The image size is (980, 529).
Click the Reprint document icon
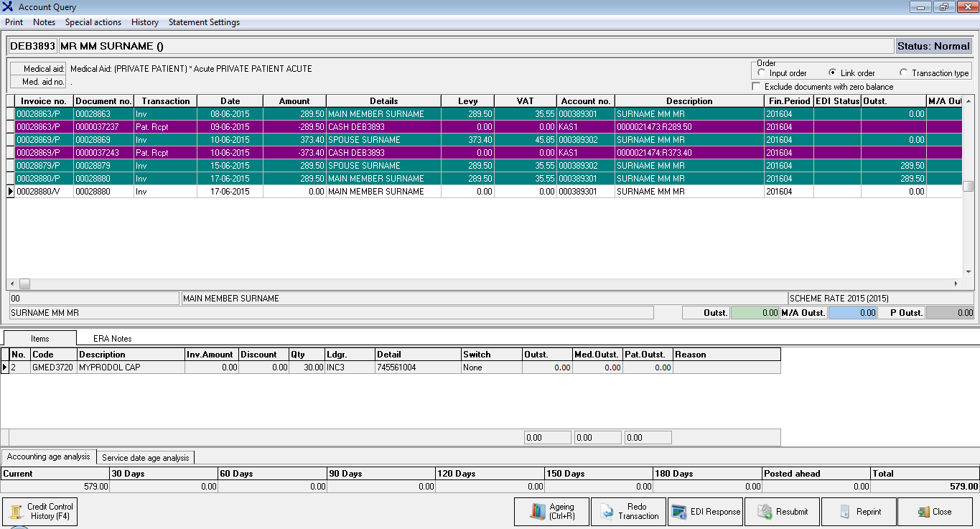point(845,512)
